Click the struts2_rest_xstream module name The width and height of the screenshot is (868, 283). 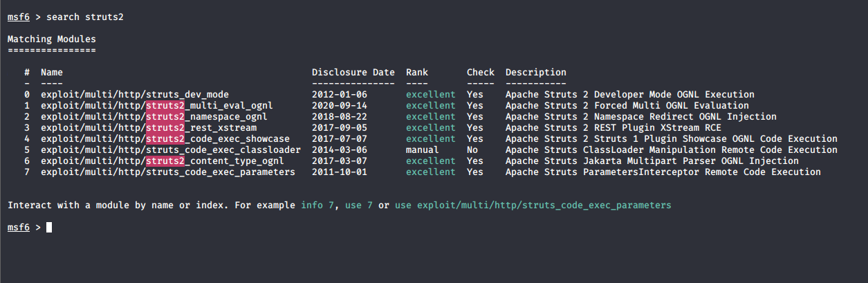coord(148,127)
